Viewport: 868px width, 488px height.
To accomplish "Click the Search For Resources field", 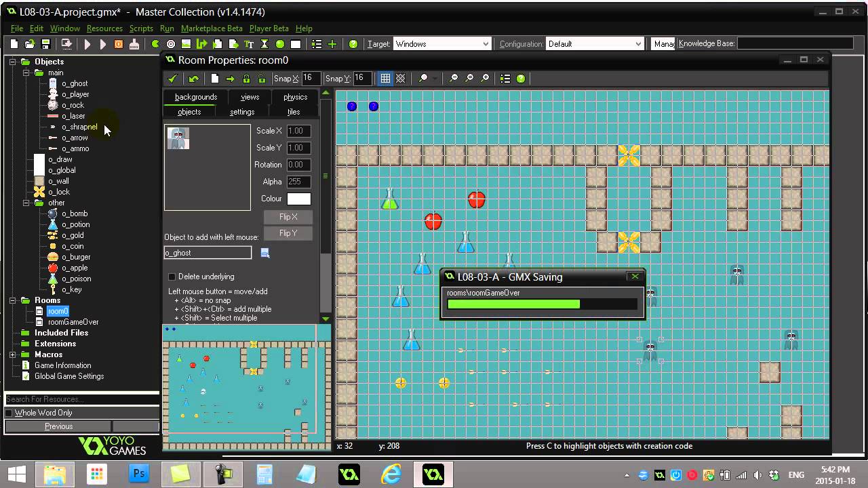I will pos(82,399).
